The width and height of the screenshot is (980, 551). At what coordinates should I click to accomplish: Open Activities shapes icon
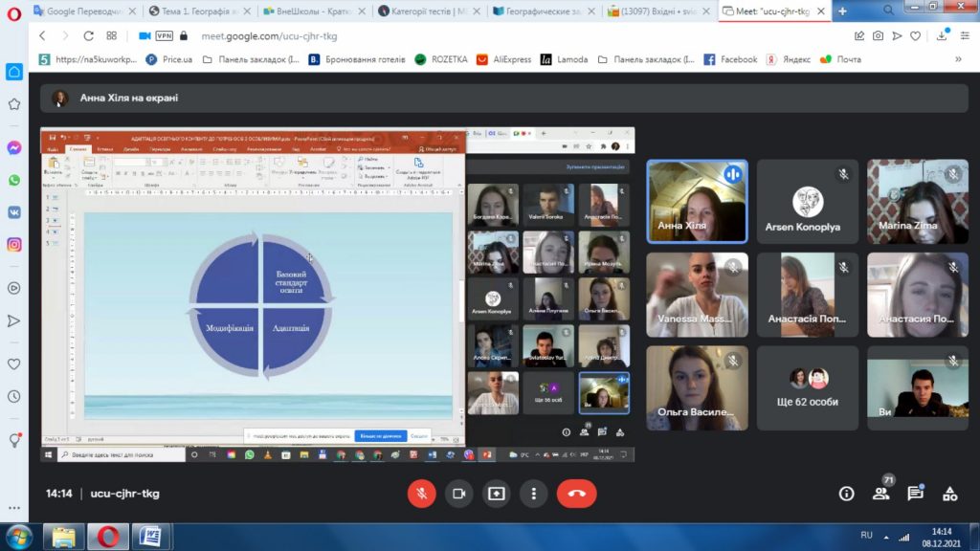(950, 494)
